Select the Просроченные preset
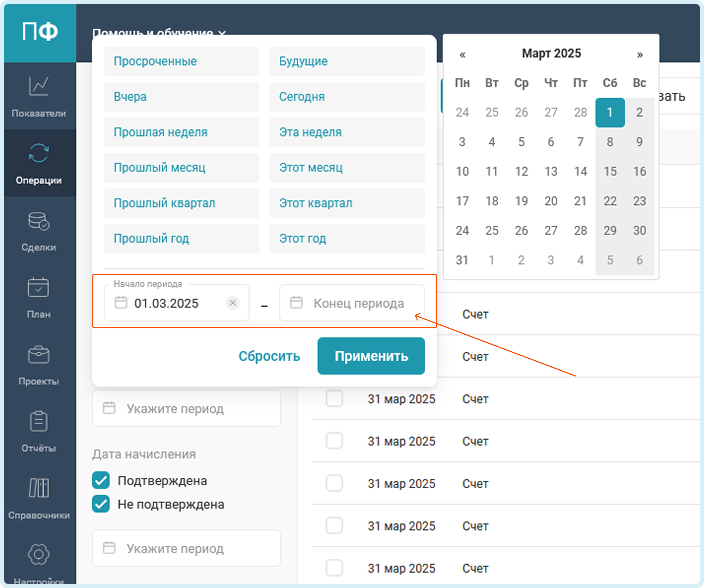 [x=181, y=61]
